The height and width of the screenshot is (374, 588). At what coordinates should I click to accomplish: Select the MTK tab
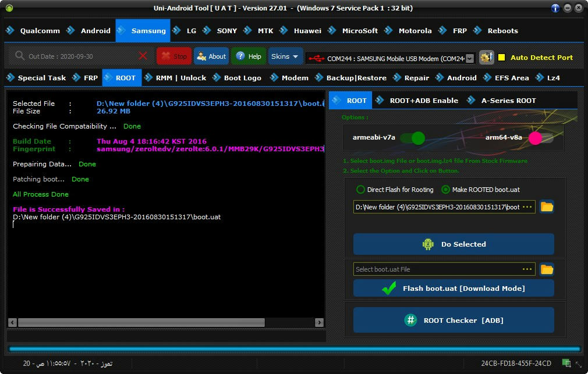[258, 31]
